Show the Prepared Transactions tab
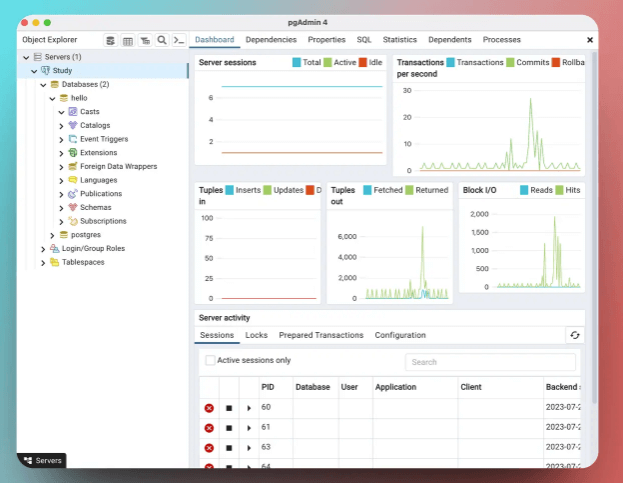Image resolution: width=623 pixels, height=483 pixels. click(x=321, y=335)
